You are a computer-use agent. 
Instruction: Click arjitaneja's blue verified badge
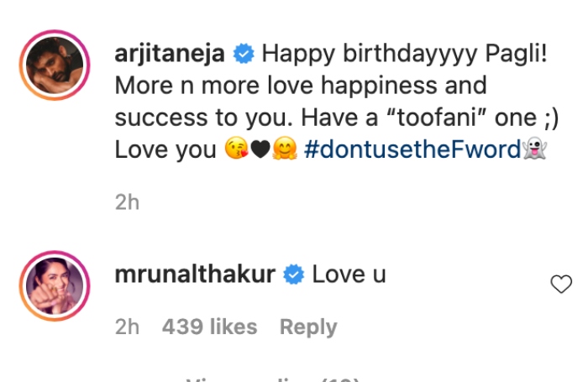click(244, 55)
